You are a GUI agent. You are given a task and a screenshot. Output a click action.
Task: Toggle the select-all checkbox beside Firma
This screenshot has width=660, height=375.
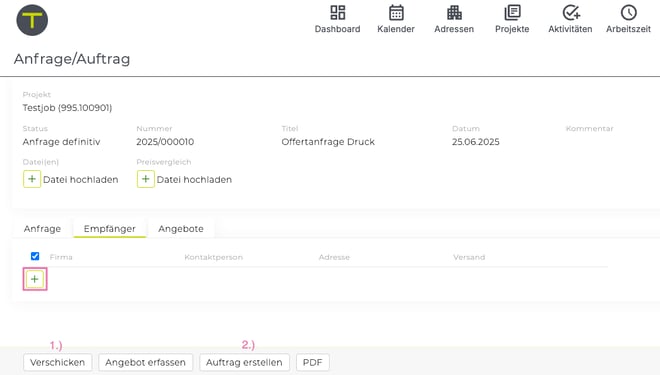(x=35, y=256)
